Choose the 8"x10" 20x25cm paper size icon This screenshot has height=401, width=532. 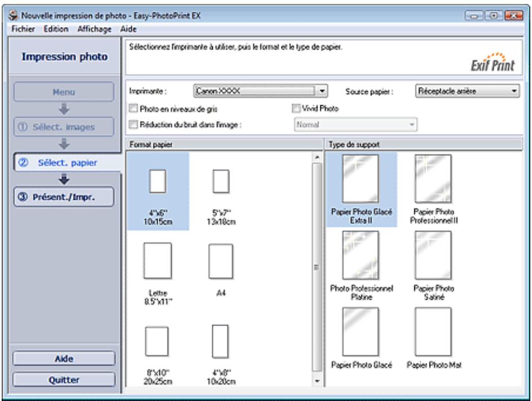click(157, 341)
